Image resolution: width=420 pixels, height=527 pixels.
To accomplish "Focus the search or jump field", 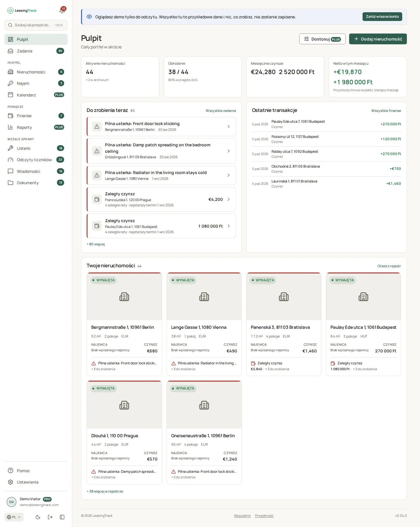I will 36,25.
